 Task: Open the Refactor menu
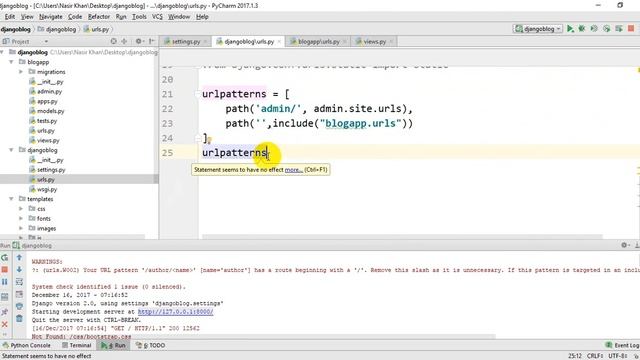pyautogui.click(x=99, y=17)
